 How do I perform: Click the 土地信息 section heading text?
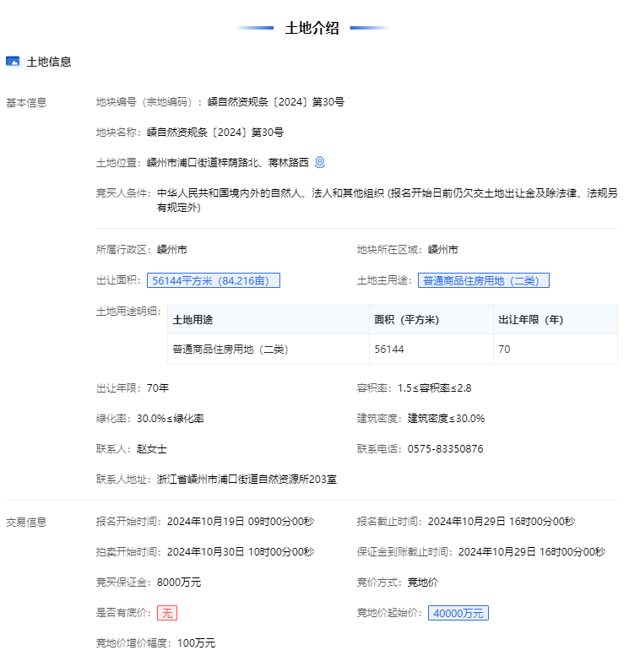point(49,62)
